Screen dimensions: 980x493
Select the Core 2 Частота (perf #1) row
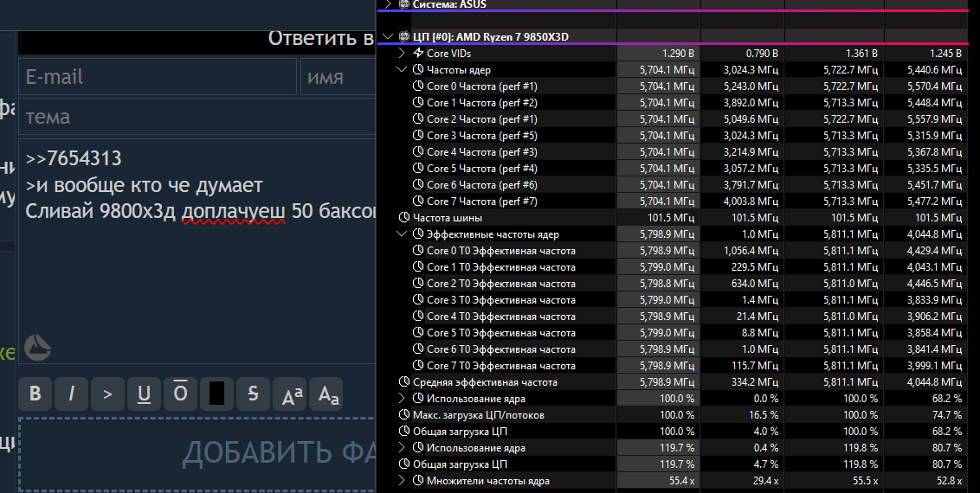pyautogui.click(x=674, y=119)
